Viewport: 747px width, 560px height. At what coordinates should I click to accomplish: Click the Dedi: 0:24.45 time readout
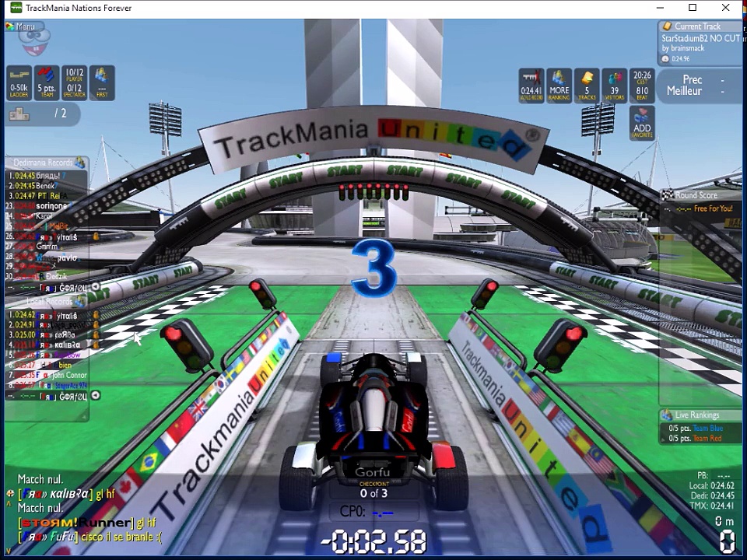713,495
